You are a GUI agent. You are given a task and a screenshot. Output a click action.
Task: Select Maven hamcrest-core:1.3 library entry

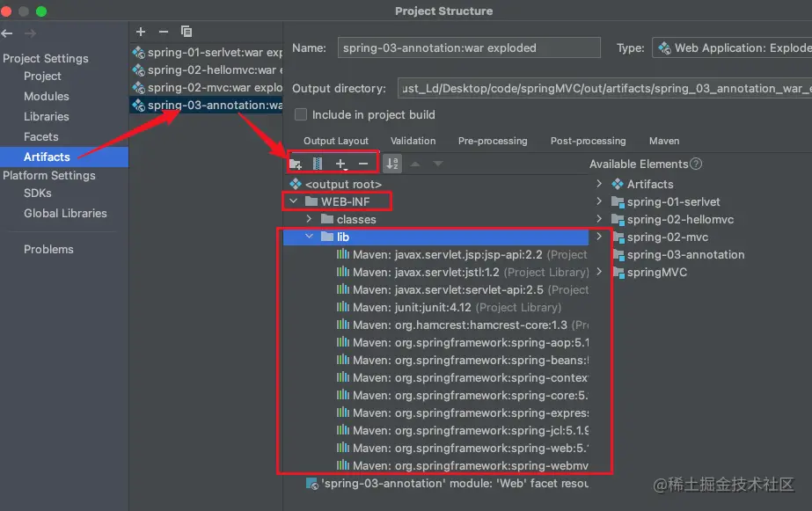click(x=462, y=325)
